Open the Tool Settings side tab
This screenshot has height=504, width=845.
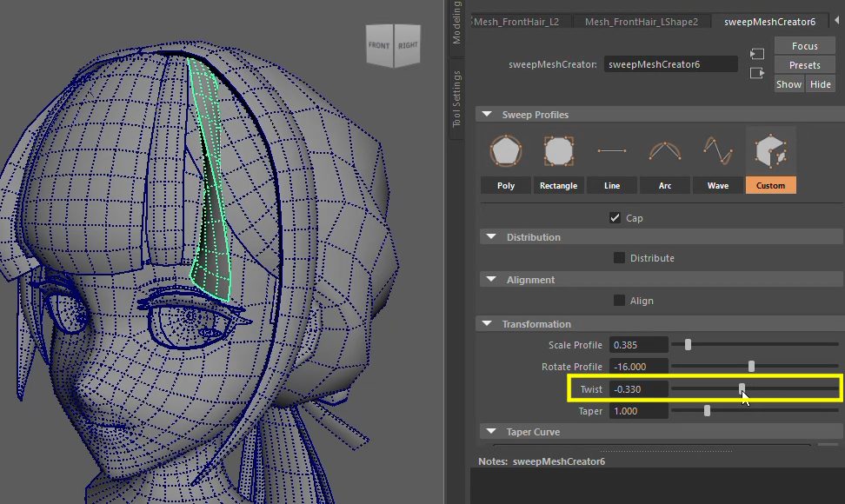point(457,99)
